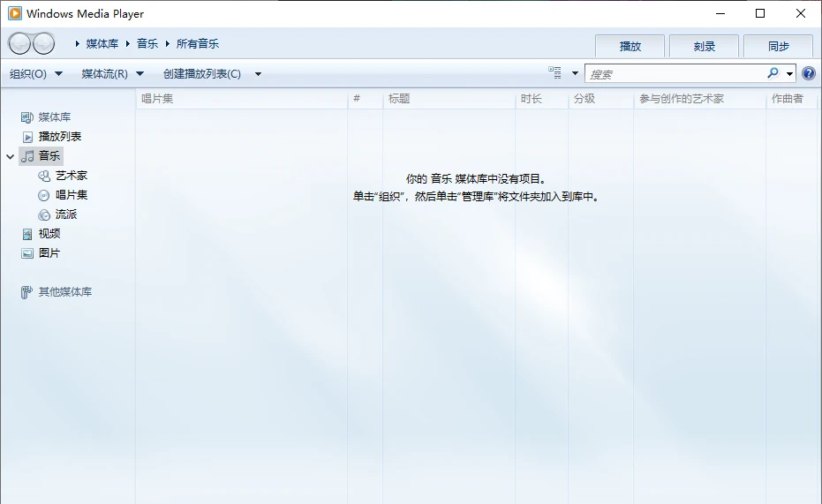Click the 流派 genre icon
Image resolution: width=822 pixels, height=504 pixels.
coord(44,214)
